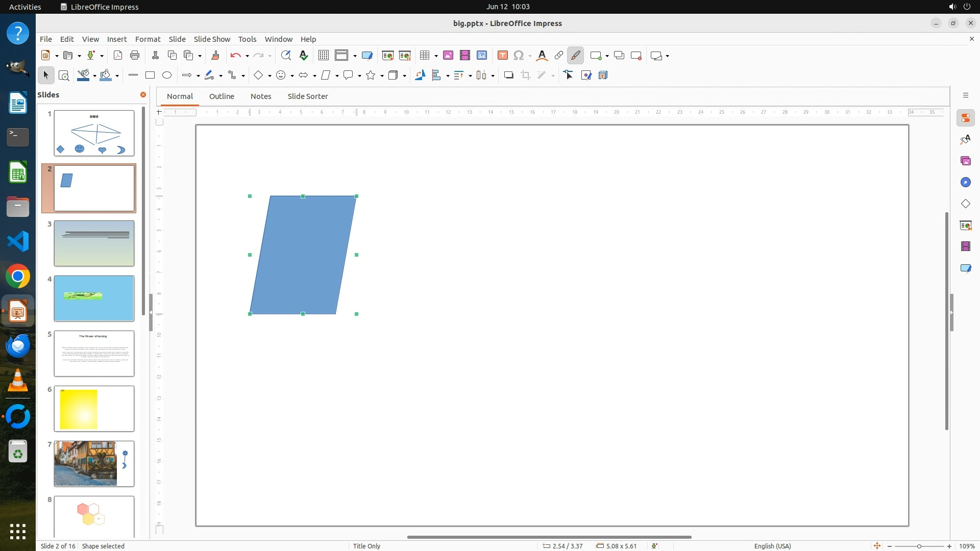The image size is (980, 551).
Task: Click Start from First Slide icon
Action: tap(387, 56)
